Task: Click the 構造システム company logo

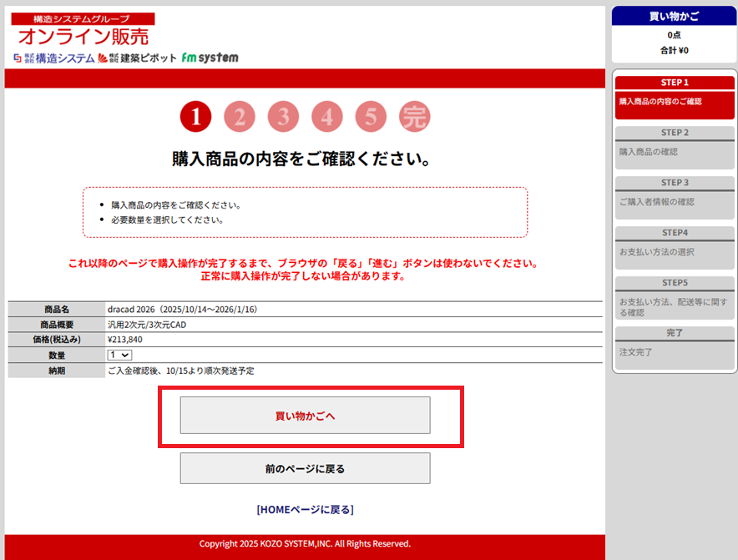Action: 53,58
